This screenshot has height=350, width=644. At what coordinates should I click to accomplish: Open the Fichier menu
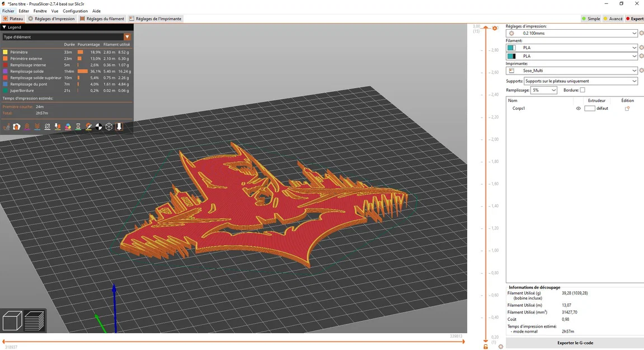coord(8,11)
